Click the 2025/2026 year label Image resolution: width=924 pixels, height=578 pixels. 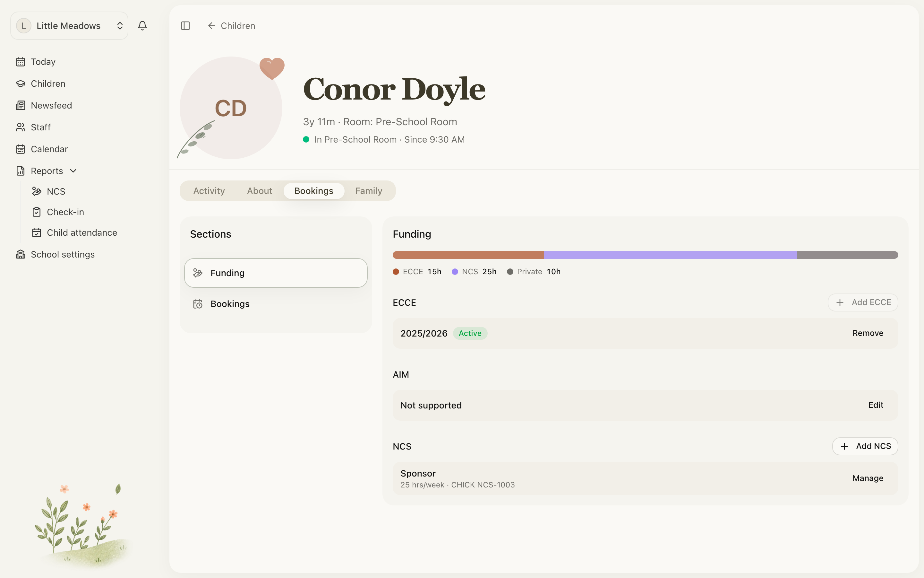click(x=424, y=333)
